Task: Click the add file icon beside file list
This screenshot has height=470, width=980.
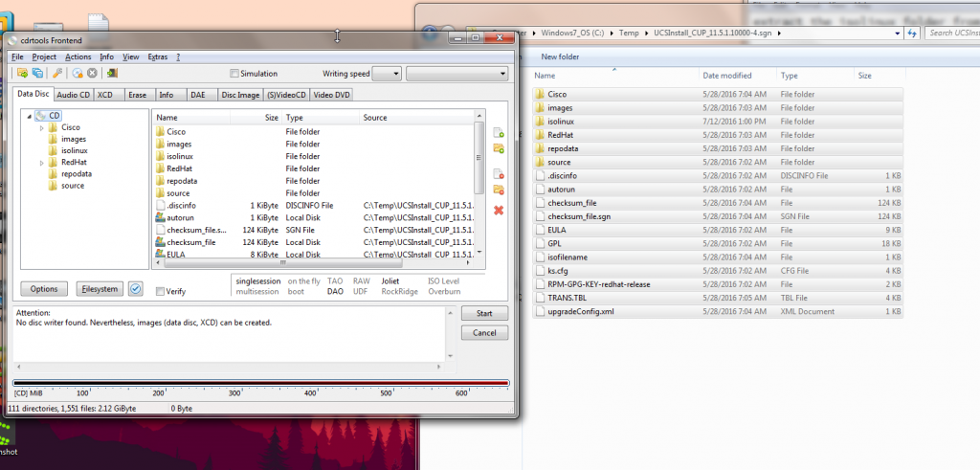Action: click(498, 132)
